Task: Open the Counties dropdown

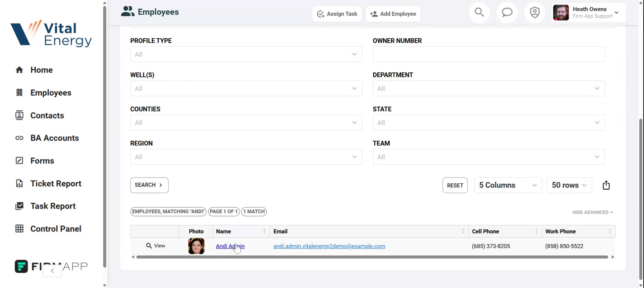Action: (246, 123)
